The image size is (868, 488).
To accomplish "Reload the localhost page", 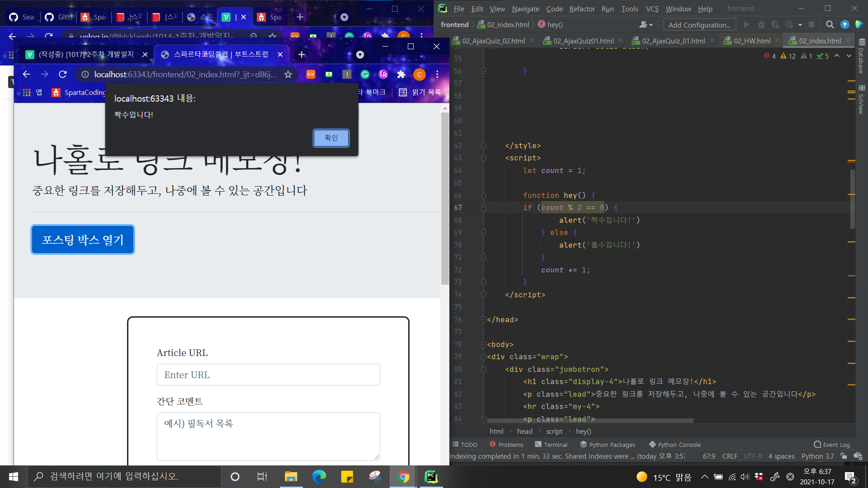I will (63, 74).
